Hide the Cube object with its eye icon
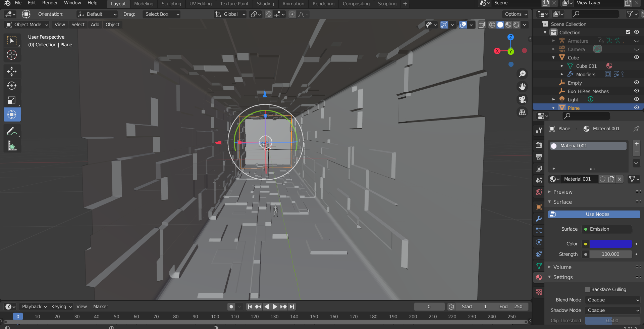The width and height of the screenshot is (644, 329). [636, 57]
